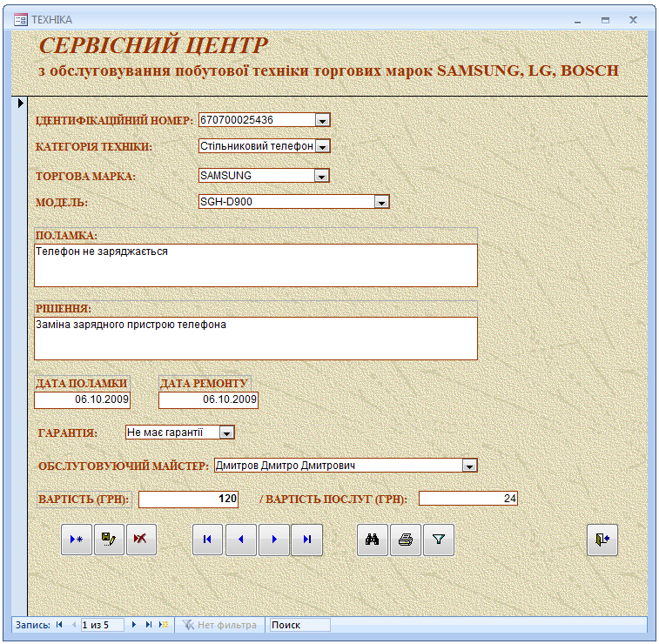The height and width of the screenshot is (644, 659).
Task: Open ТОРГОВА МАРКА dropdown list
Action: pos(321,176)
